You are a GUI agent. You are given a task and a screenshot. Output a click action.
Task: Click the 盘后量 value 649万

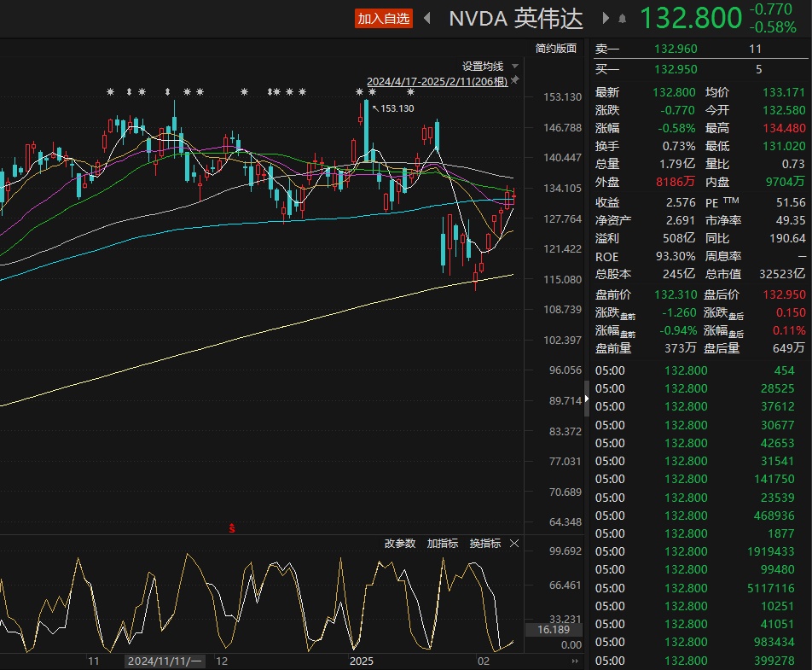click(x=789, y=348)
